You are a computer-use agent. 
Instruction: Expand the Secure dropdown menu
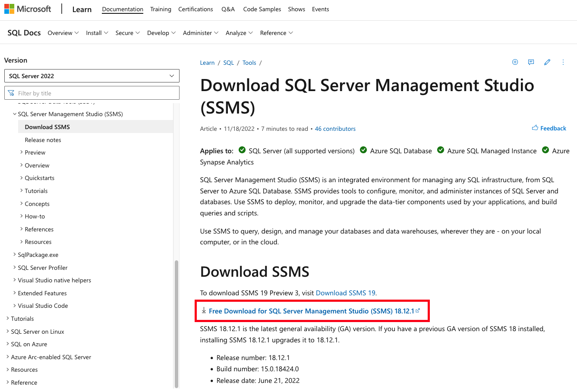point(128,33)
